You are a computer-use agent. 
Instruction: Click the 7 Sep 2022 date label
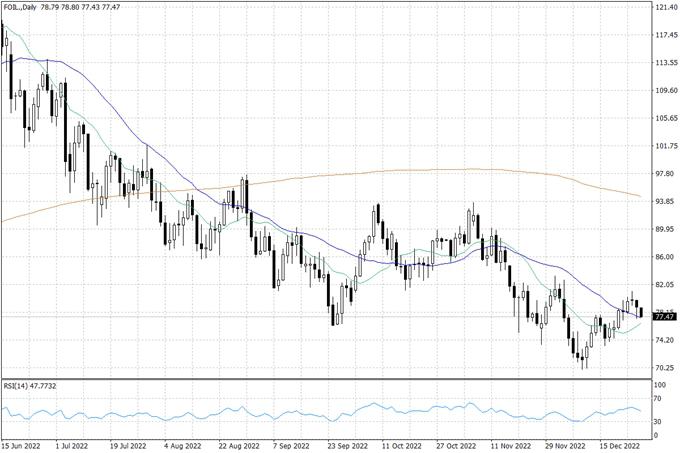295,445
